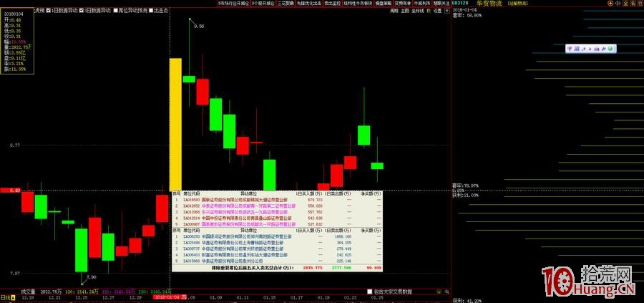The height and width of the screenshot is (303, 644).
Task: Uncheck the 3日数据异动 checkbox
Action: (82, 11)
